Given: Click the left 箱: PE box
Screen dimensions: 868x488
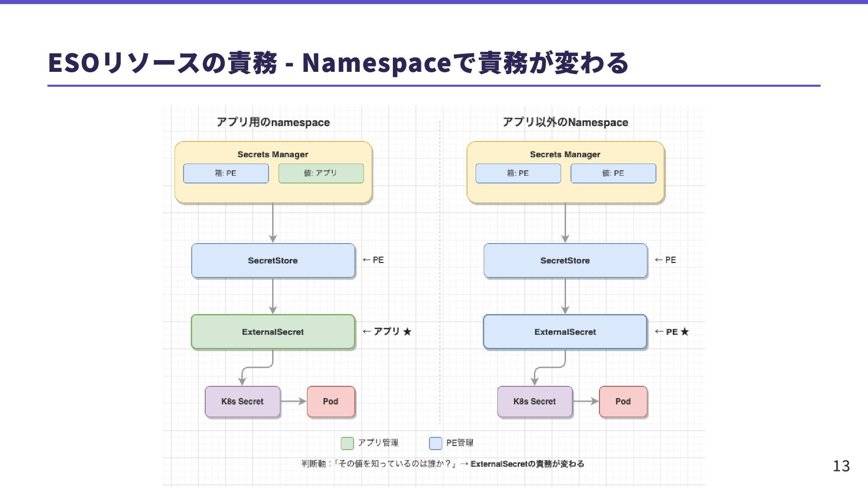Looking at the screenshot, I should coord(226,174).
